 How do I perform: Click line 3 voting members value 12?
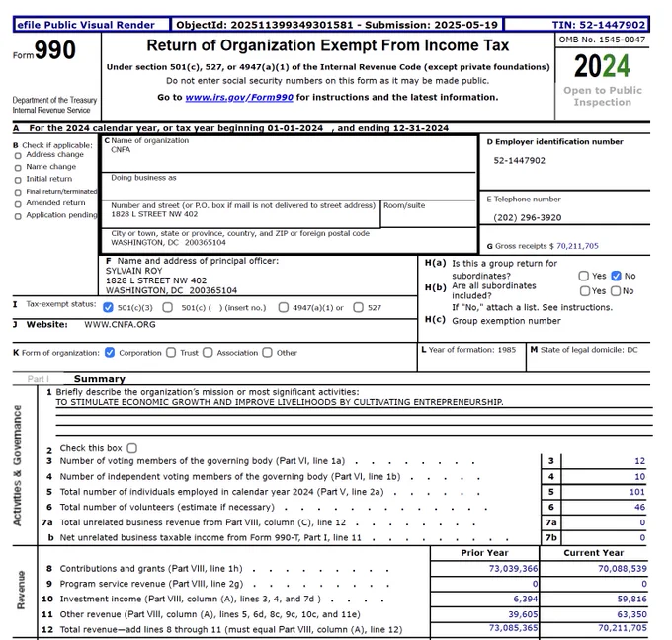[x=639, y=461]
